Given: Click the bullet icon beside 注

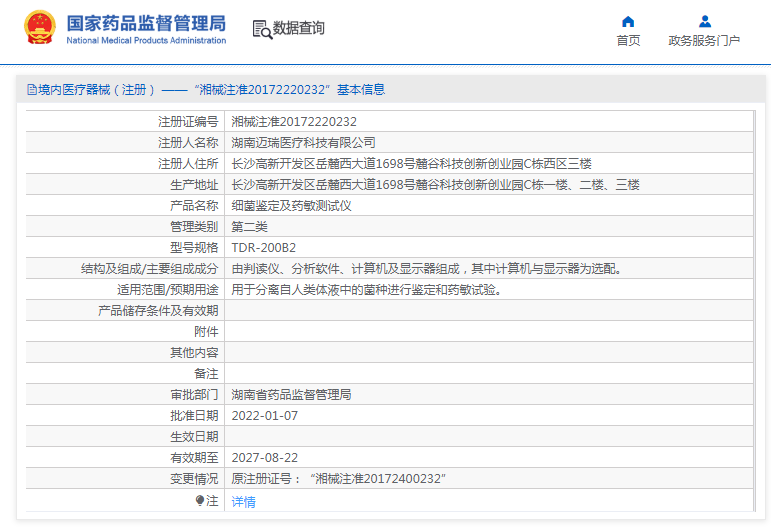Looking at the screenshot, I should coord(200,500).
